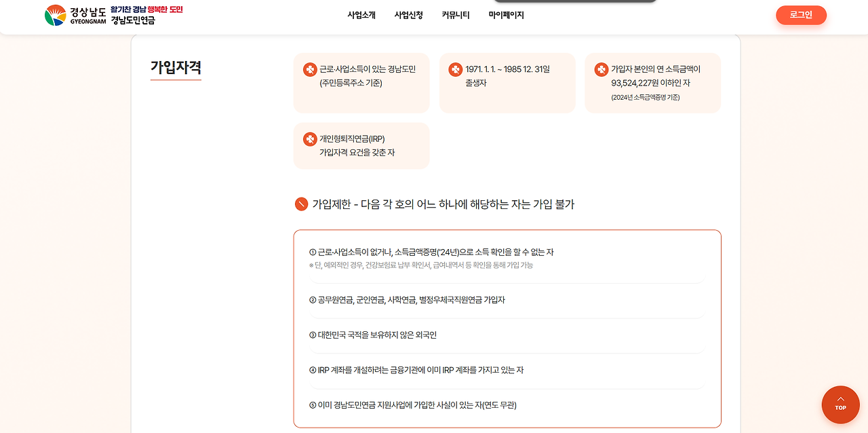868x433 pixels.
Task: Click restriction item ③ 대한민국 국적을 보유하지 않은 외국인
Action: point(373,335)
